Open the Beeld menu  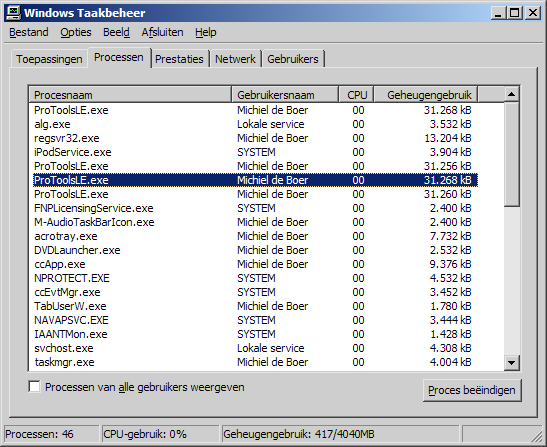tap(116, 32)
